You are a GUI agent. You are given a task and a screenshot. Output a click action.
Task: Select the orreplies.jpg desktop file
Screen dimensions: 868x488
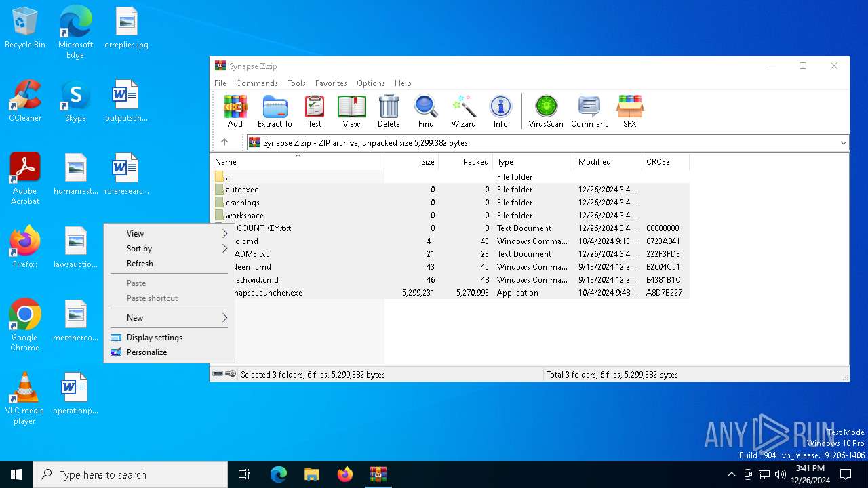tap(126, 28)
